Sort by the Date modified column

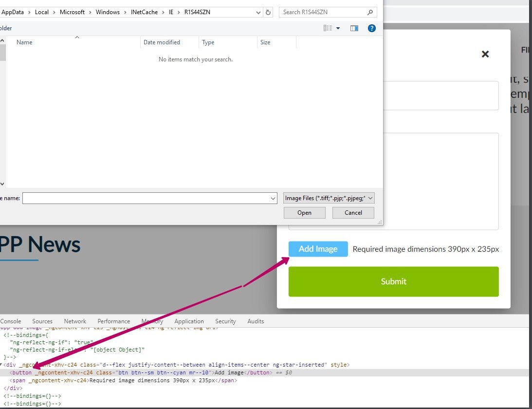point(162,42)
